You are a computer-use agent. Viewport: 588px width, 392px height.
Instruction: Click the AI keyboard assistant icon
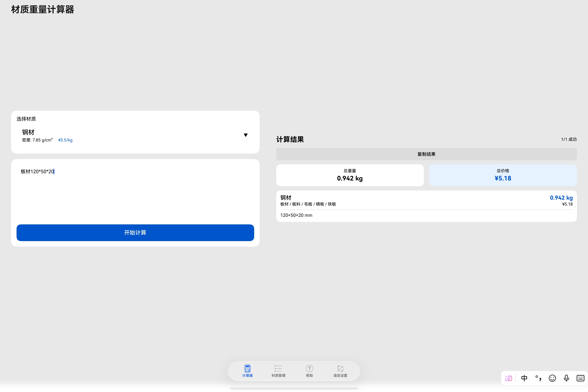(x=509, y=378)
